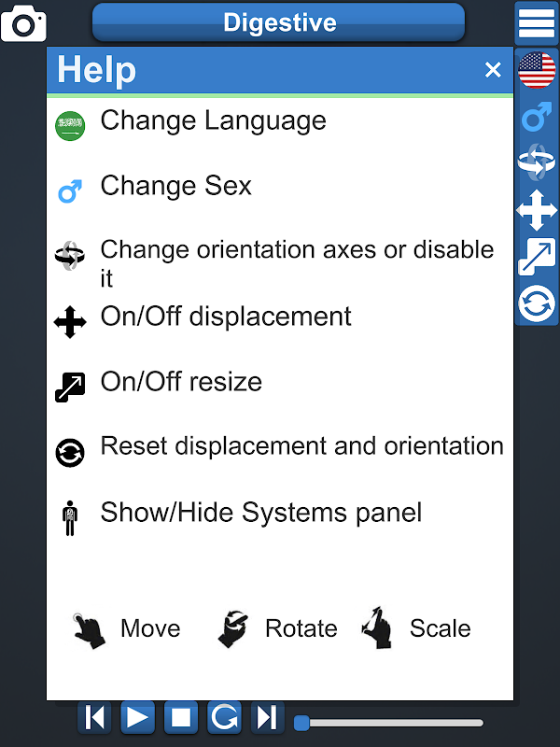Click the Scale pinch gesture icon
This screenshot has width=560, height=747.
pyautogui.click(x=377, y=627)
